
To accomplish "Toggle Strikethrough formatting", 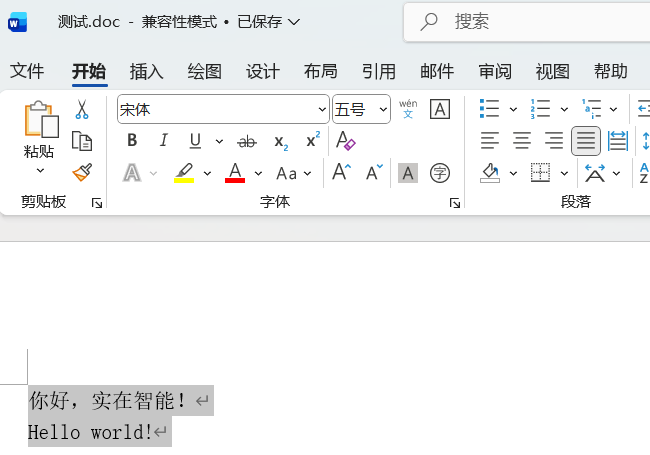I will (x=247, y=141).
